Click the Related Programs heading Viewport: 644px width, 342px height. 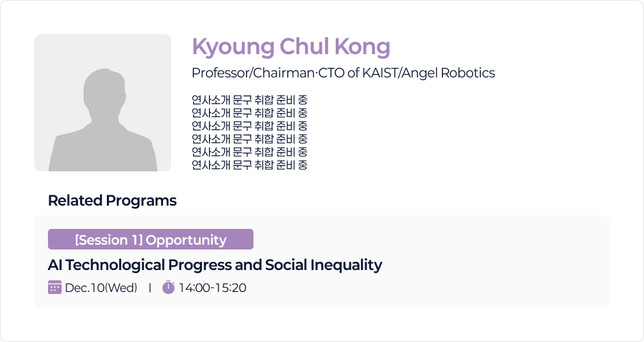coord(112,201)
